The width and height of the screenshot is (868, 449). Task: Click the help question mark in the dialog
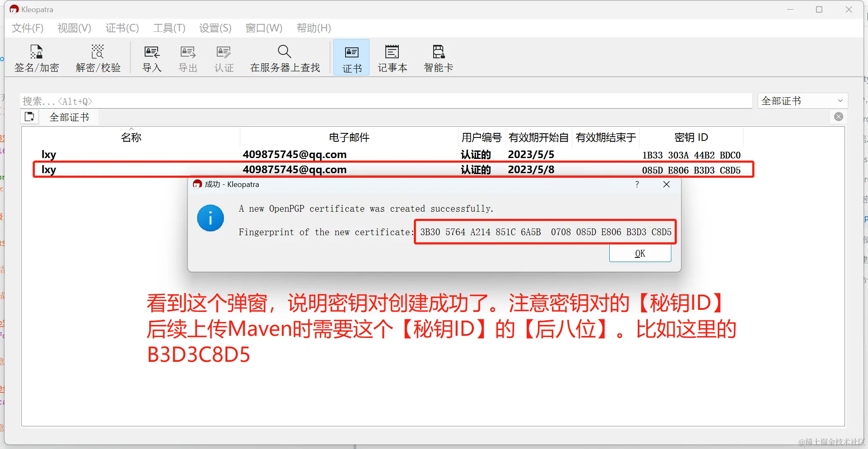[637, 184]
